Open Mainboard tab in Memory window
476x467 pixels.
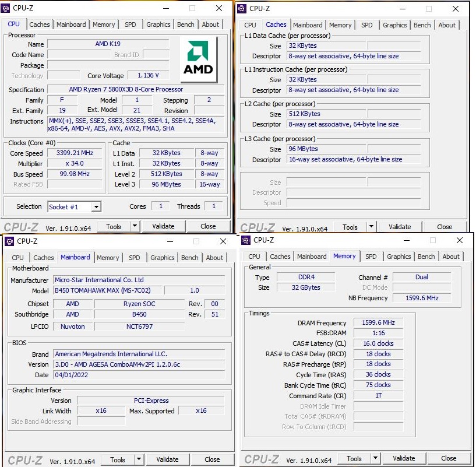312,257
